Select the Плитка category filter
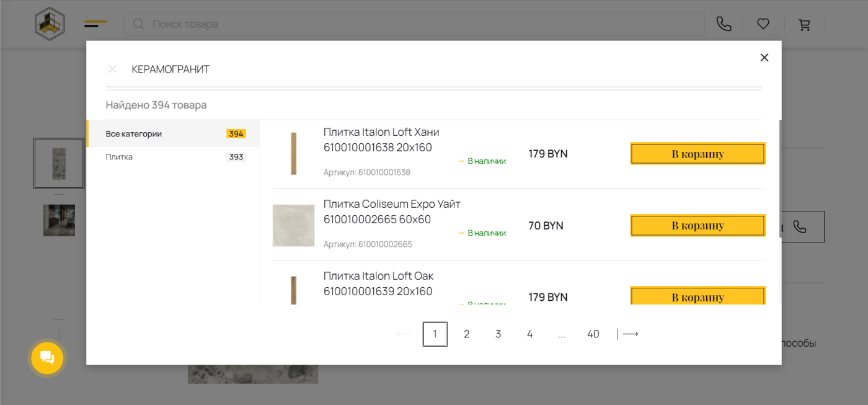The height and width of the screenshot is (405, 868). (119, 157)
